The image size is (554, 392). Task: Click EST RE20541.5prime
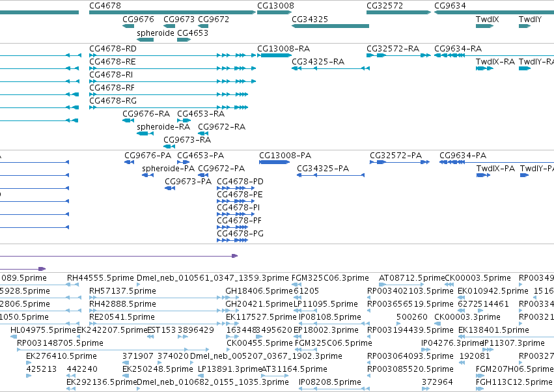[122, 317]
